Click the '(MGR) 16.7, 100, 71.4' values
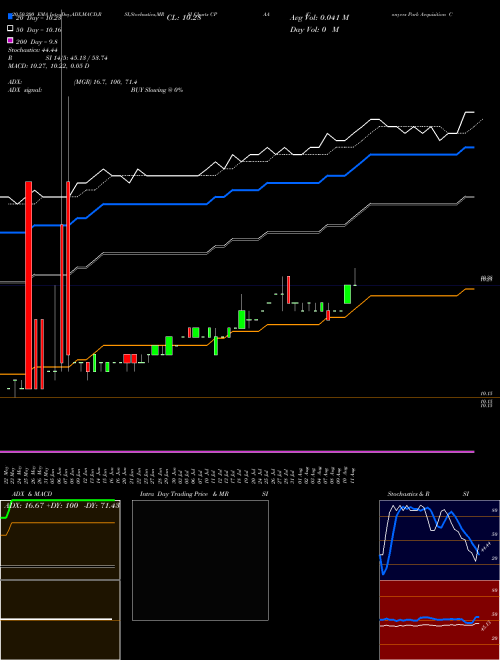This screenshot has height=660, width=500. (105, 82)
